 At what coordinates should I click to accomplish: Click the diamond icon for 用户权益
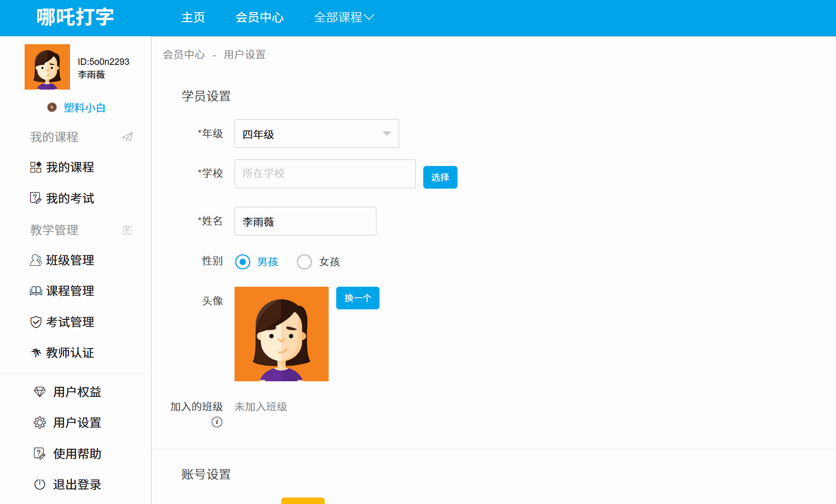click(40, 392)
